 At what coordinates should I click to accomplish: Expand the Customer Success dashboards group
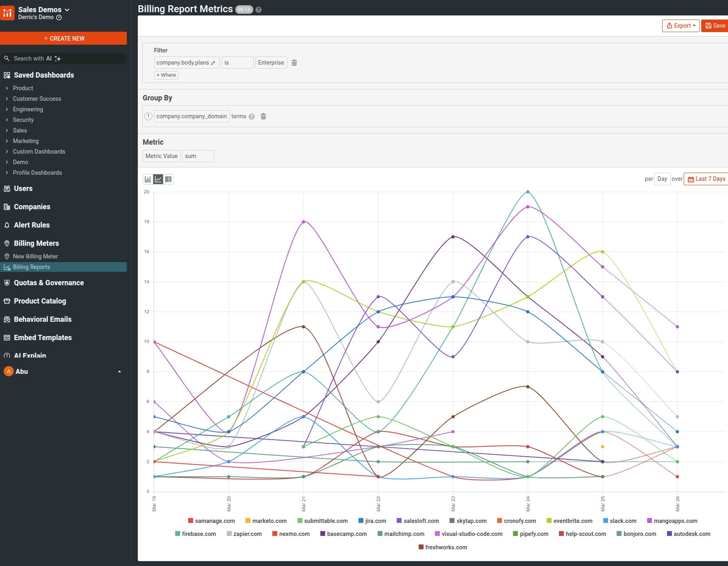click(37, 98)
